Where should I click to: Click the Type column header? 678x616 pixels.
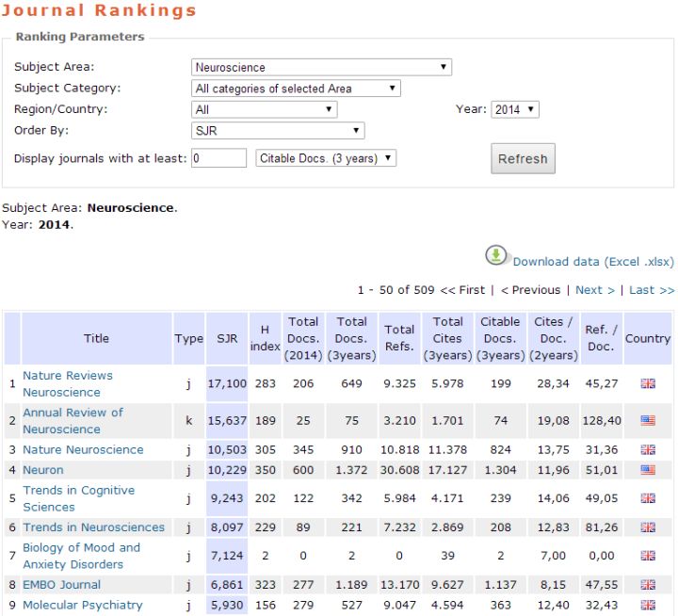[x=189, y=338]
